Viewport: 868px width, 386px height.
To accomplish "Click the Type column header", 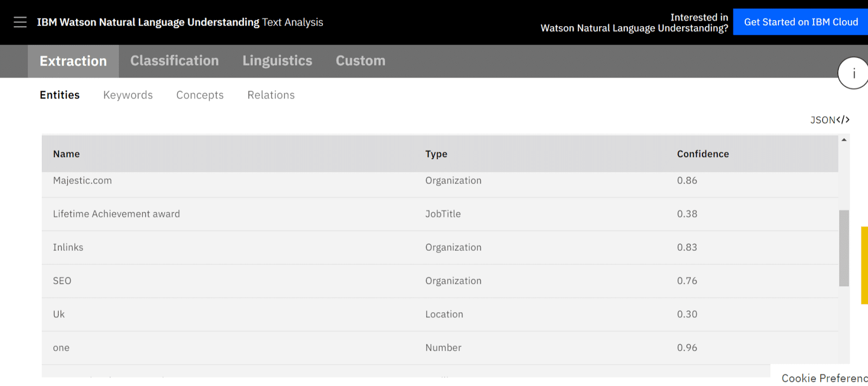I will pyautogui.click(x=436, y=154).
